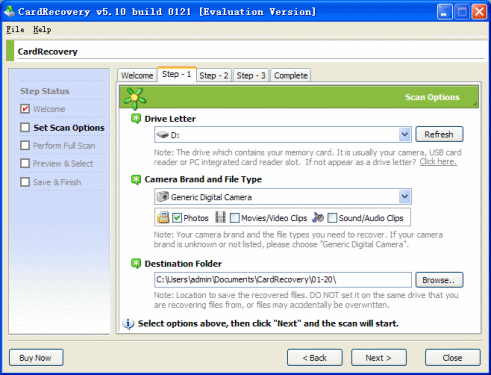The image size is (491, 375).
Task: Click the camera icon in brand selector
Action: (163, 197)
